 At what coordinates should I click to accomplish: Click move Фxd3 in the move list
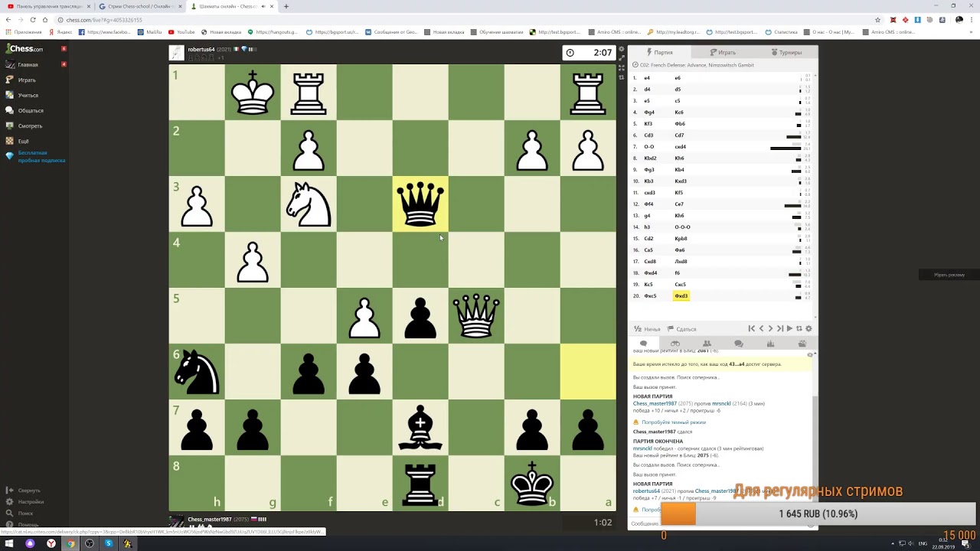point(681,295)
